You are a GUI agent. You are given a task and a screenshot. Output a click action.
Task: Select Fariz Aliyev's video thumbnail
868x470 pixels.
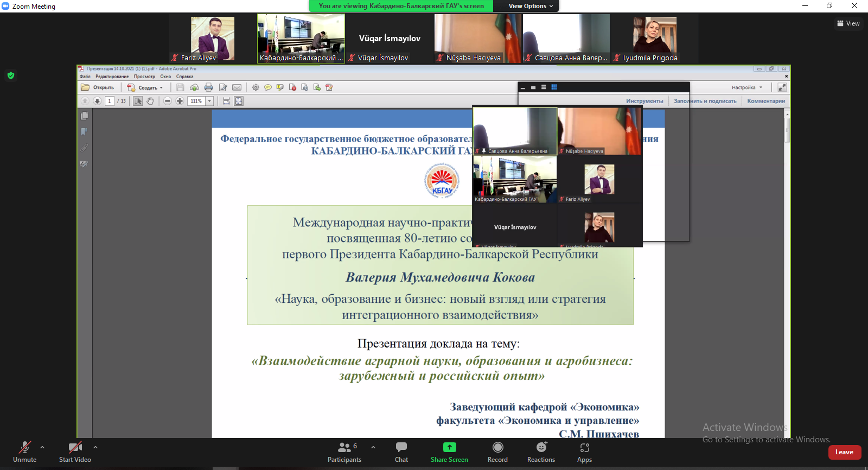pos(213,39)
